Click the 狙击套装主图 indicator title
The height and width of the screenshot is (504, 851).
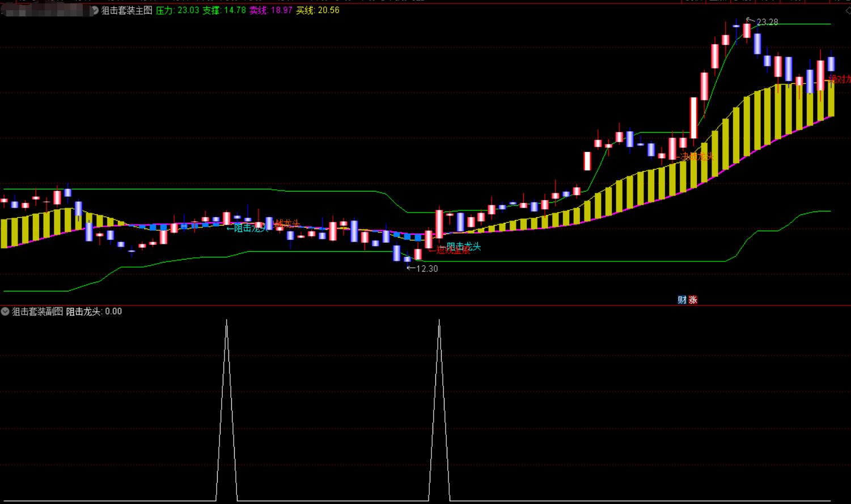point(126,10)
